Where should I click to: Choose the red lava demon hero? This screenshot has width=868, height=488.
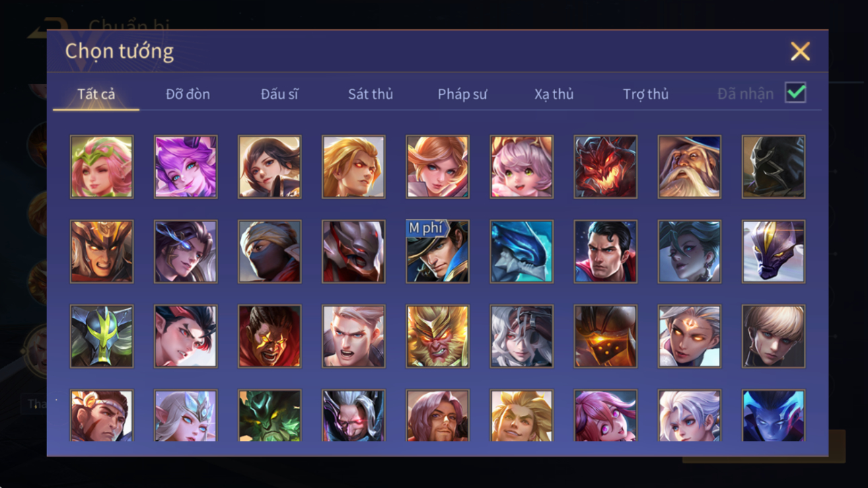(606, 167)
